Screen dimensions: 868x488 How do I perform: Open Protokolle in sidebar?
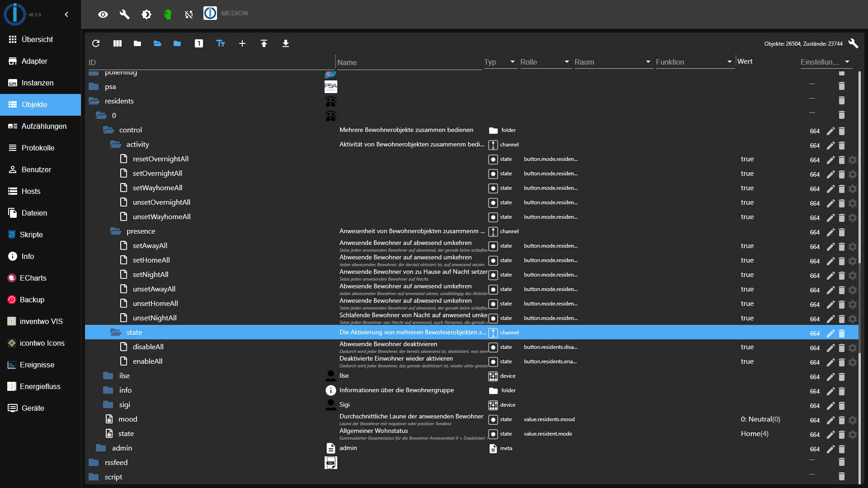tap(40, 148)
